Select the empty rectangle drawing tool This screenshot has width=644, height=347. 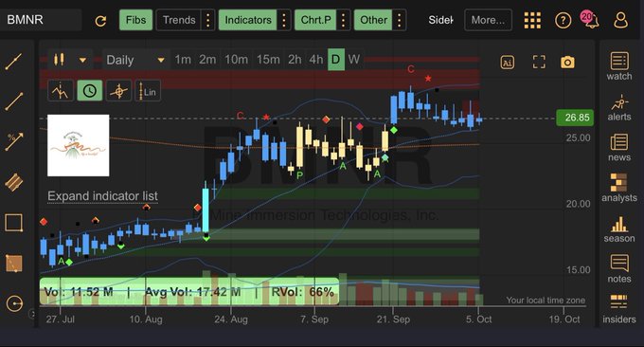(x=14, y=223)
